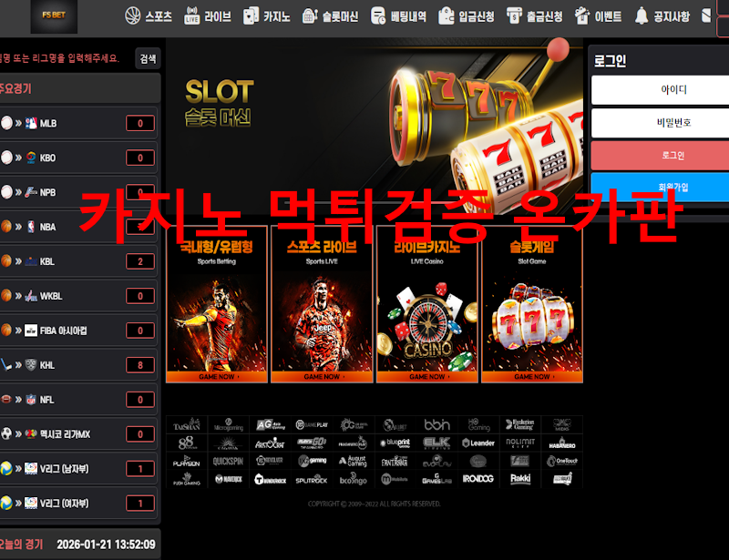Open the 국내형/유럽형 Sports Betting card
Image resolution: width=729 pixels, height=560 pixels.
click(217, 304)
